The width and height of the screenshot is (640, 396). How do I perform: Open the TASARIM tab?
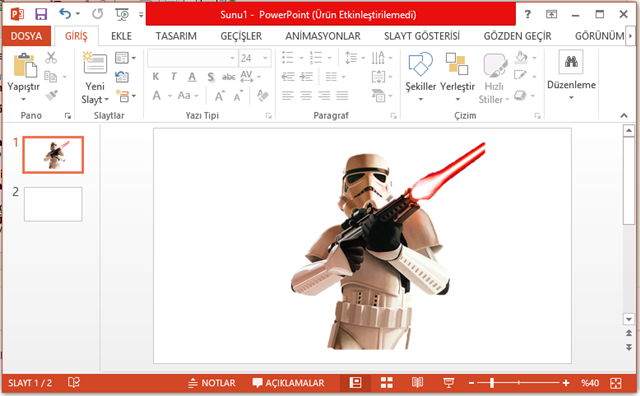pos(176,36)
